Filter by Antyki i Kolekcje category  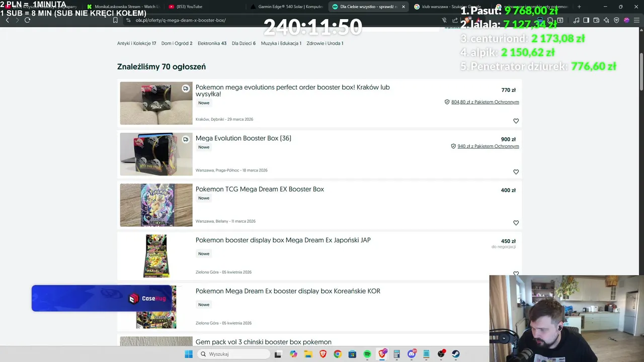[136, 43]
